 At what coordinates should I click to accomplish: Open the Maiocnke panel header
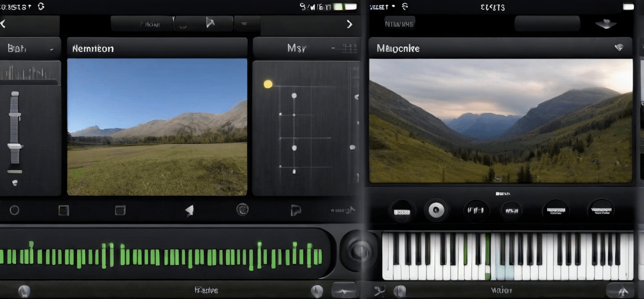501,48
